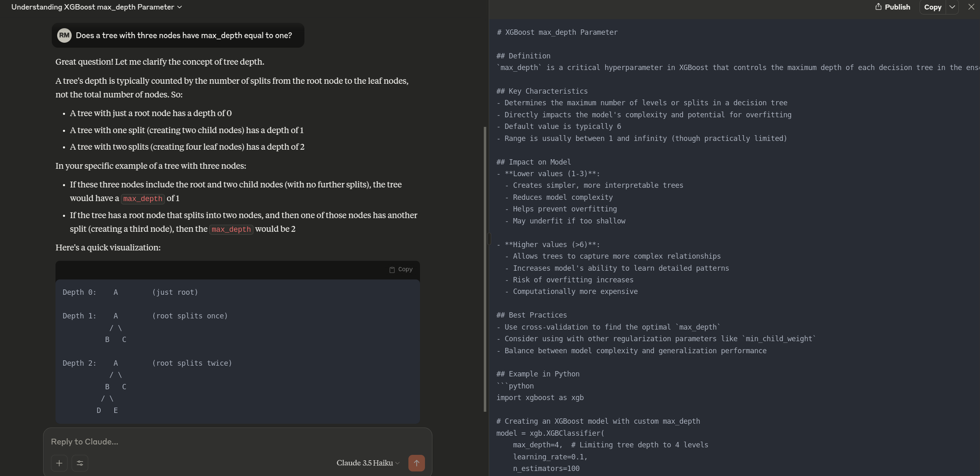Click the RM user avatar
The image size is (980, 476).
(64, 35)
